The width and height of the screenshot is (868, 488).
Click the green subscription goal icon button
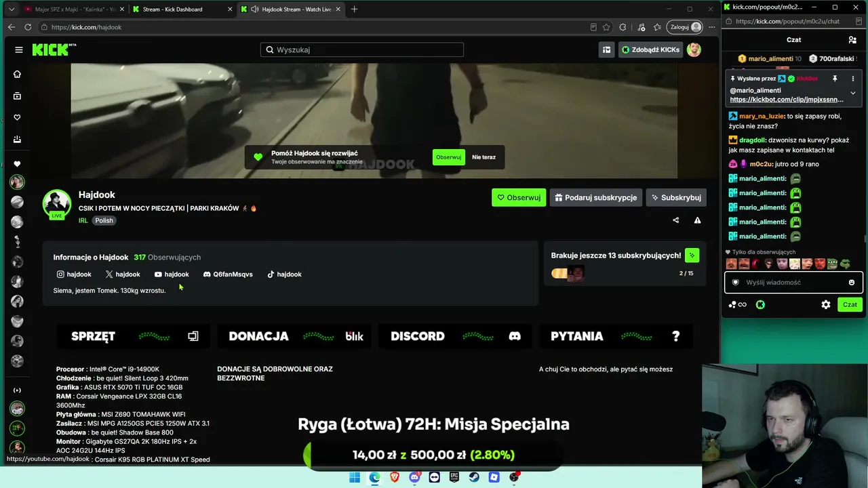[x=692, y=256]
